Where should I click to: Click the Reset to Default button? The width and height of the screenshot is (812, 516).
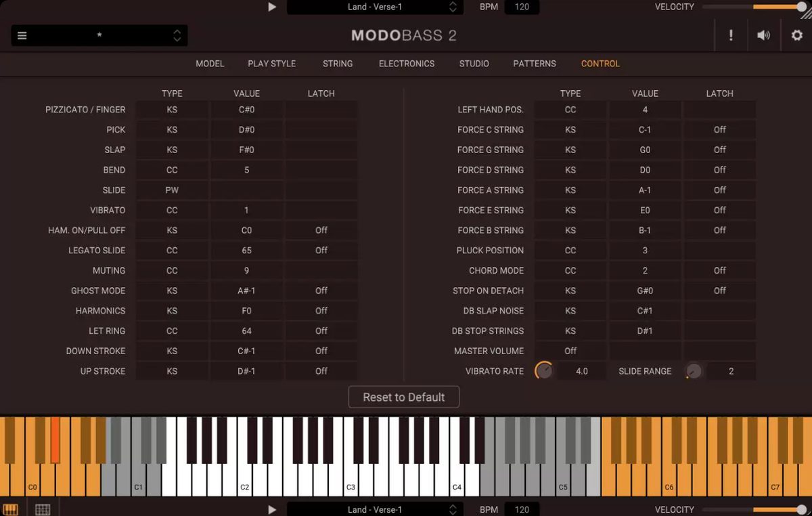pos(404,397)
